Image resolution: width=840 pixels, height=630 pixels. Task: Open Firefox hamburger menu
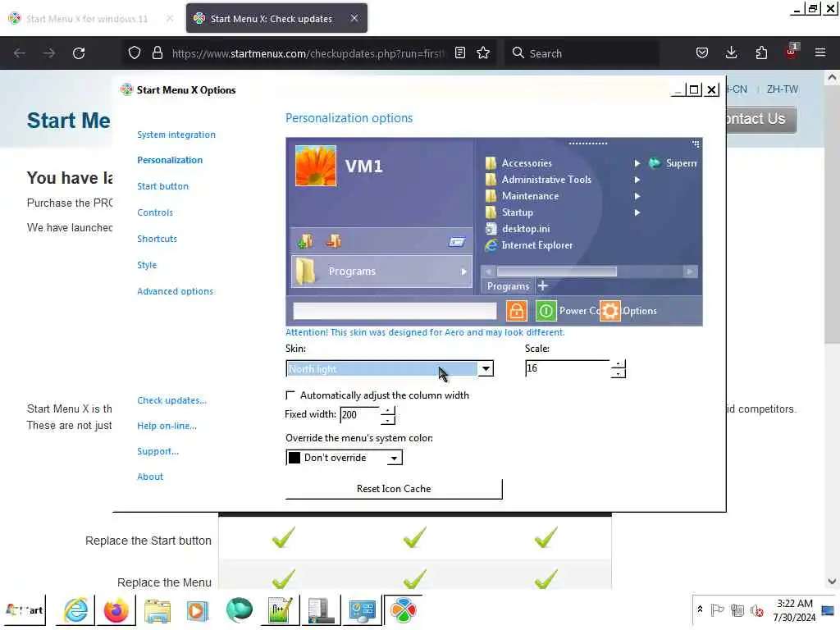[x=820, y=53]
